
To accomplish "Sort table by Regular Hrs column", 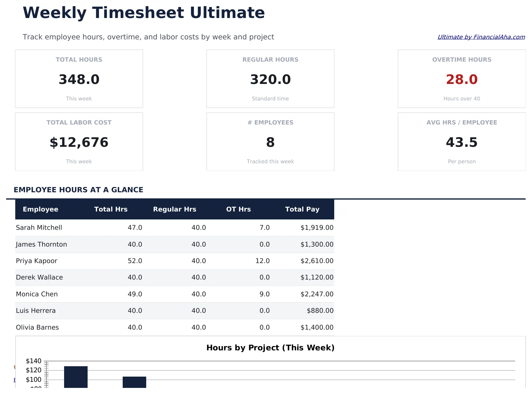I will (175, 209).
